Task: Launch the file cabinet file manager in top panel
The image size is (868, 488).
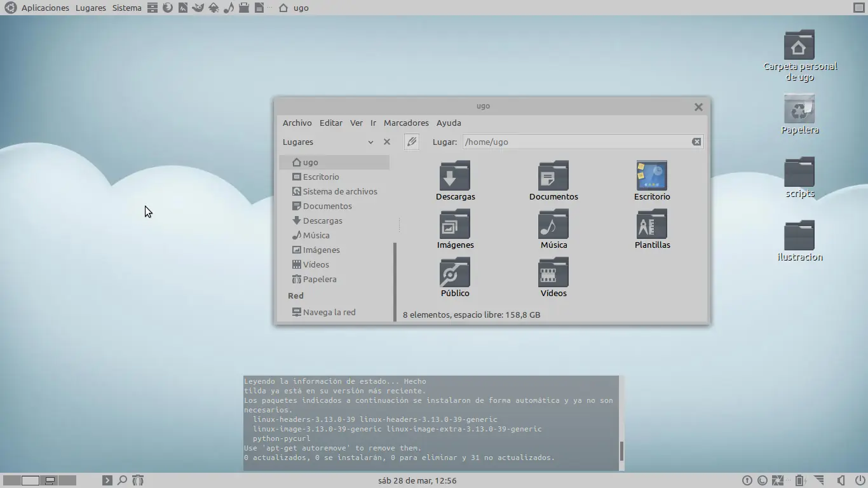Action: 152,8
